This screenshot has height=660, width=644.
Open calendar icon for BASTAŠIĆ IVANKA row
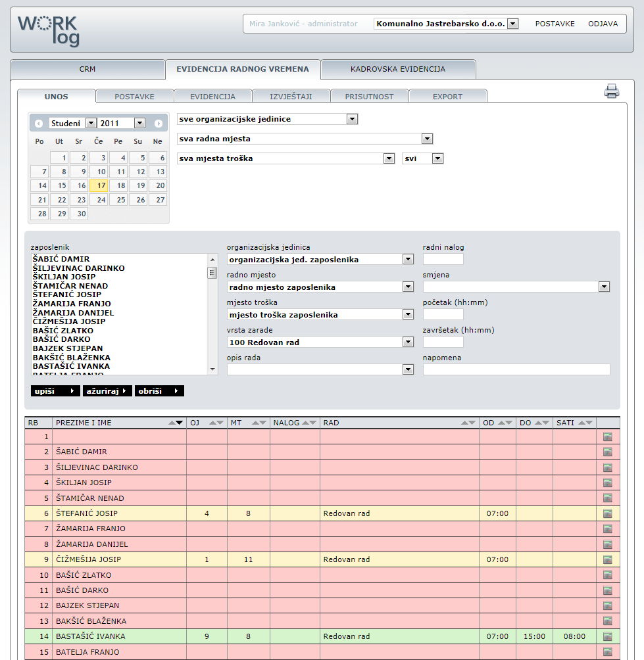(x=607, y=636)
